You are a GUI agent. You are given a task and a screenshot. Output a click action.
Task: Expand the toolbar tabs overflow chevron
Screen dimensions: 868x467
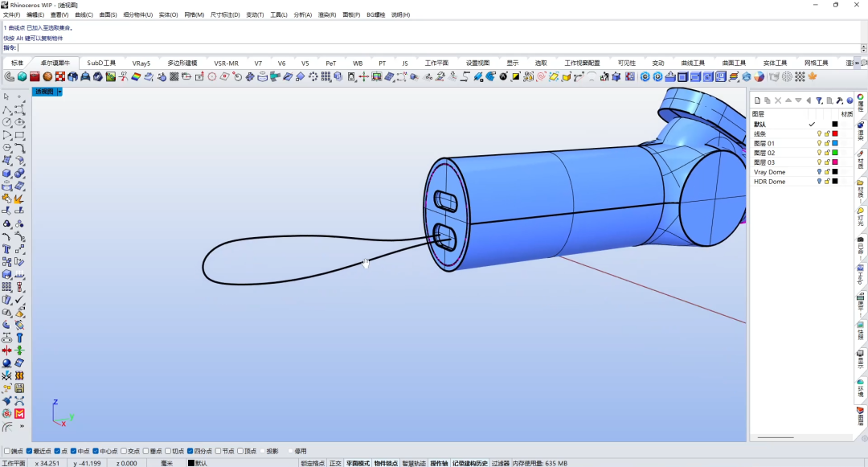pyautogui.click(x=857, y=63)
